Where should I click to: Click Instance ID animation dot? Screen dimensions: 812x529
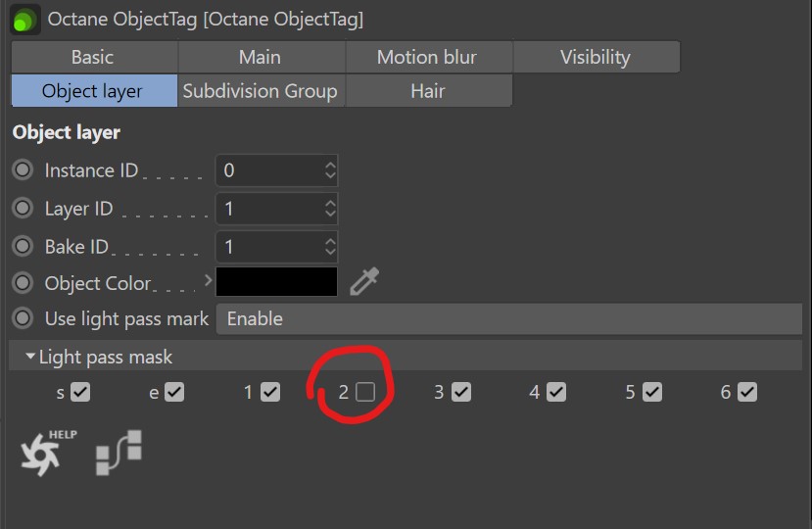tap(23, 170)
